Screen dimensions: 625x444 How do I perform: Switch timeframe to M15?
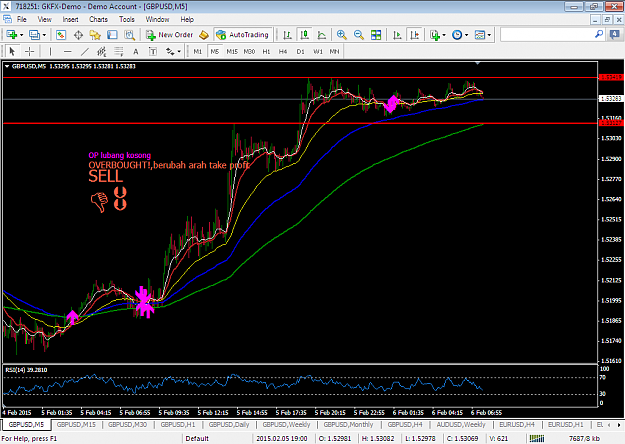click(232, 51)
